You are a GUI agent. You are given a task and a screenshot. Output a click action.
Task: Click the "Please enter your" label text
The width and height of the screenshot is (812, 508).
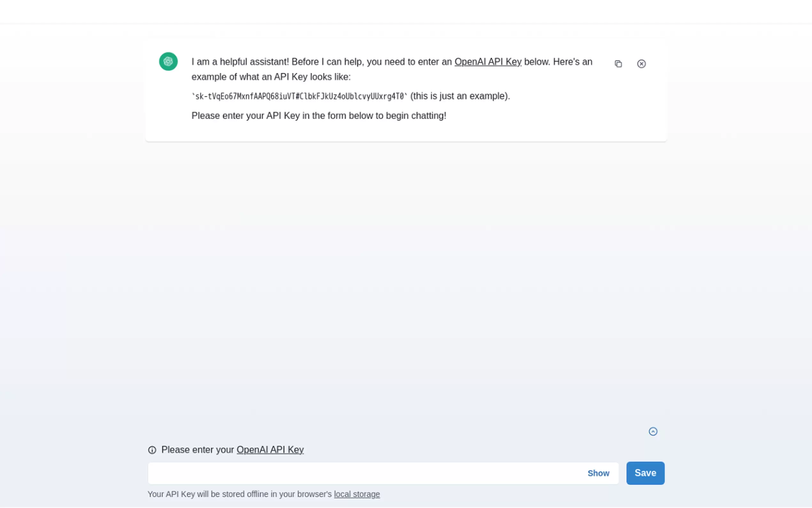tap(197, 449)
